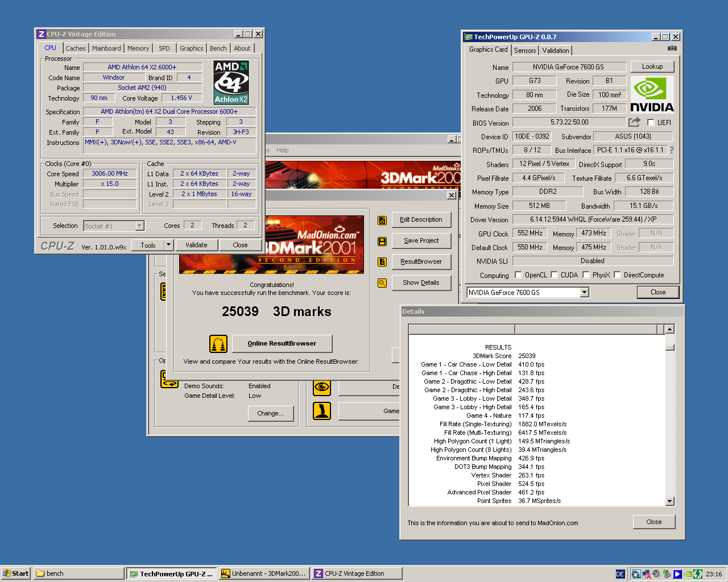Click the yellow Options icon in the 3DMark window
Image resolution: width=728 pixels, height=582 pixels.
(169, 379)
